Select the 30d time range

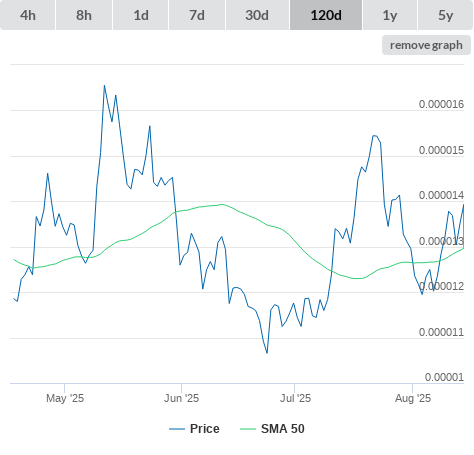click(257, 15)
